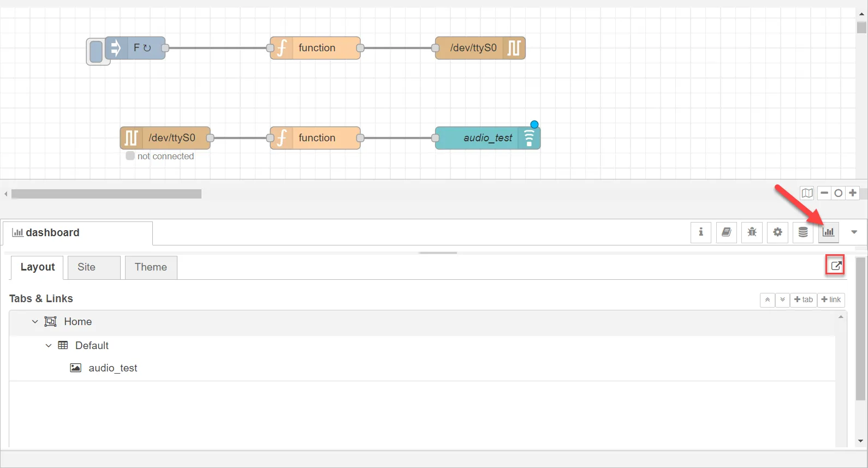This screenshot has width=868, height=468.
Task: Select the audio_test widget row
Action: tap(423, 368)
